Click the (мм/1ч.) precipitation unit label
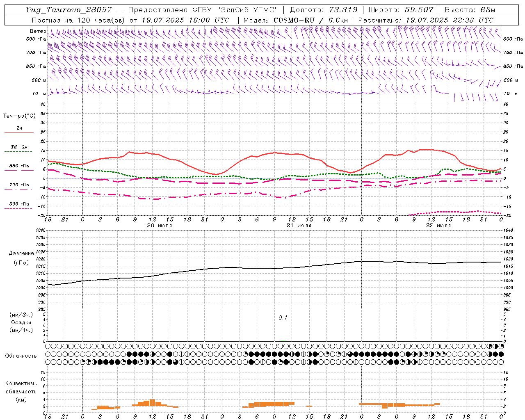This screenshot has height=420, width=525. pyautogui.click(x=21, y=330)
